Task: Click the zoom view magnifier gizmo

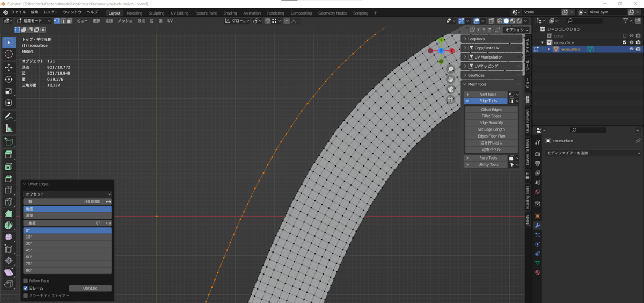Action: click(x=451, y=69)
